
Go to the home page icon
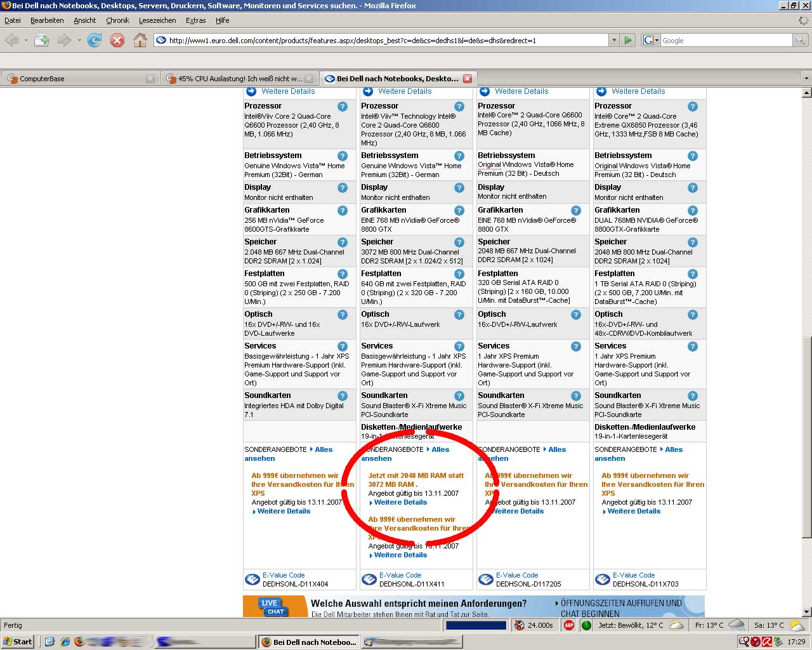(140, 40)
